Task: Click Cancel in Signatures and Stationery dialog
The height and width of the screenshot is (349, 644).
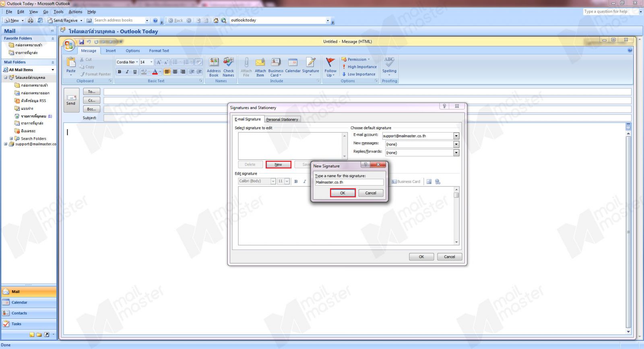Action: tap(450, 257)
